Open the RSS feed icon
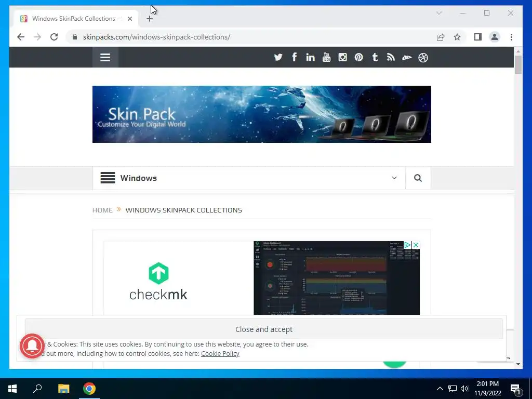Screen dimensions: 532x399 click(x=391, y=57)
